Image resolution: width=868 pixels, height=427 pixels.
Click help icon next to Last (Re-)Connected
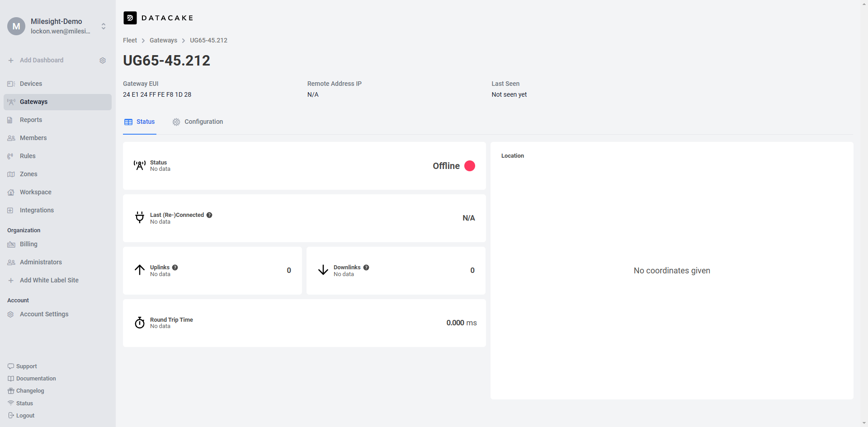click(x=209, y=215)
